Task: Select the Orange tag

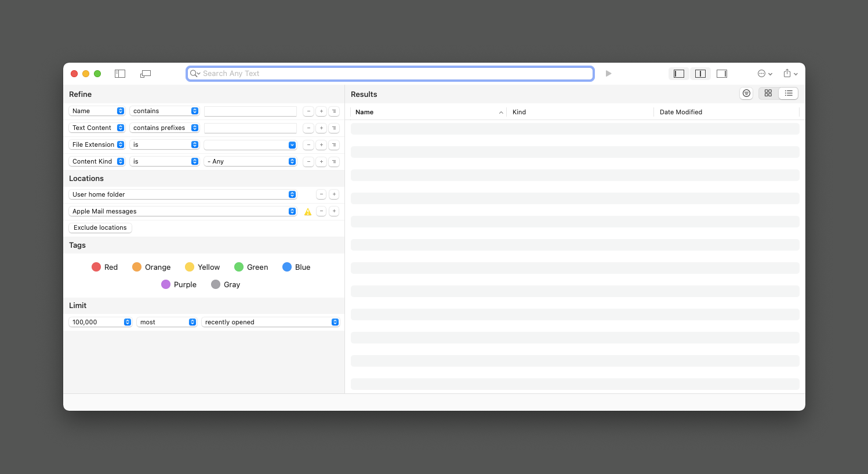Action: (x=151, y=267)
